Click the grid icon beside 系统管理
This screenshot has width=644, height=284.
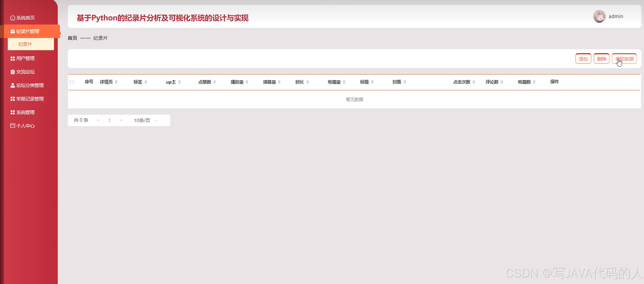point(13,112)
